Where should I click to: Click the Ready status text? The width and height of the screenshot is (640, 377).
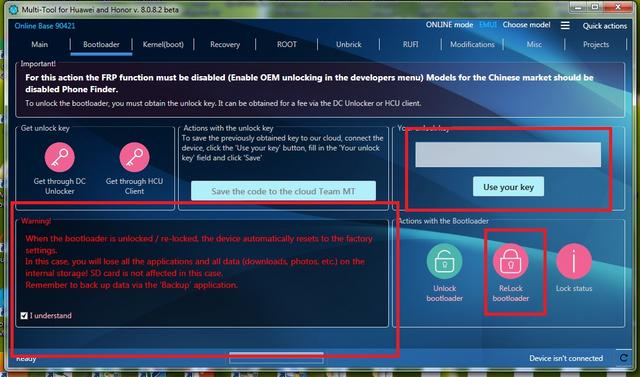coord(26,359)
